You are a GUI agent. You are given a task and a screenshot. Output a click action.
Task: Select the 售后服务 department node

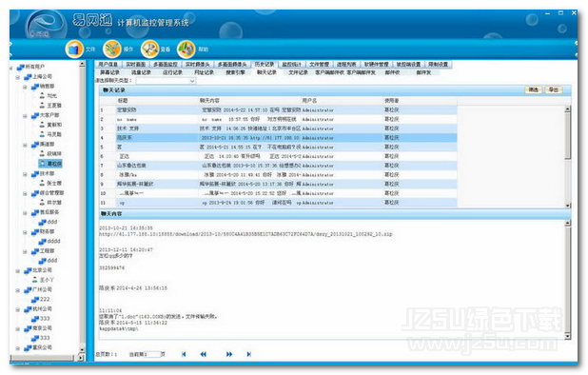pos(49,212)
